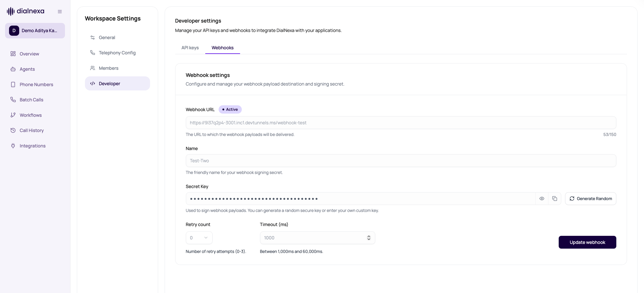Click Update webhook button
This screenshot has width=644, height=293.
coord(587,242)
